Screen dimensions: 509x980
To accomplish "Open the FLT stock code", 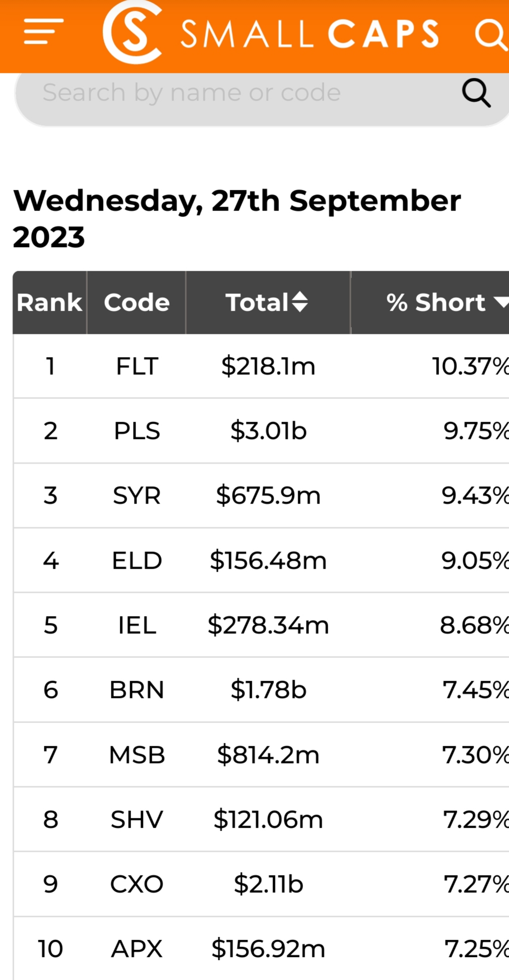I will pos(136,366).
